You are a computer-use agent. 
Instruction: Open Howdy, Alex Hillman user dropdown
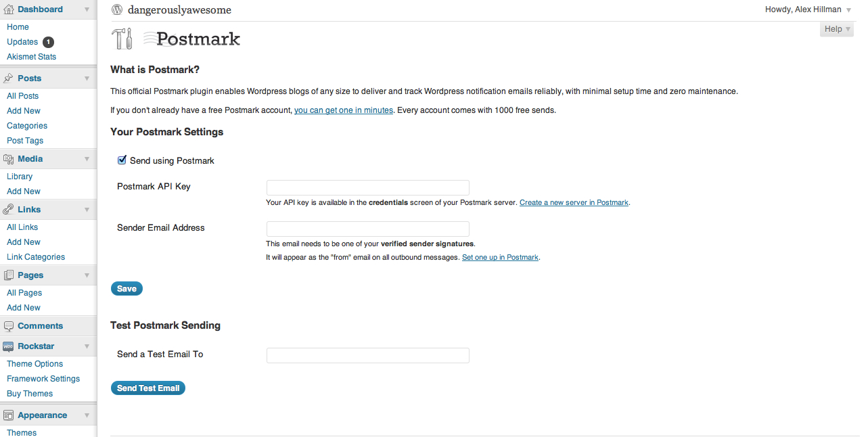point(808,9)
